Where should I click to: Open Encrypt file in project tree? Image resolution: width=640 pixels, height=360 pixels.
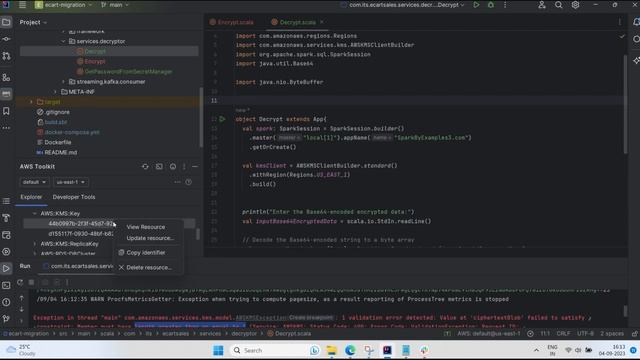pyautogui.click(x=95, y=61)
